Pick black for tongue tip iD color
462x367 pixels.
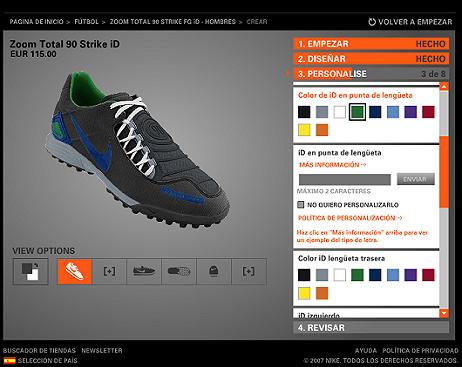(x=304, y=112)
